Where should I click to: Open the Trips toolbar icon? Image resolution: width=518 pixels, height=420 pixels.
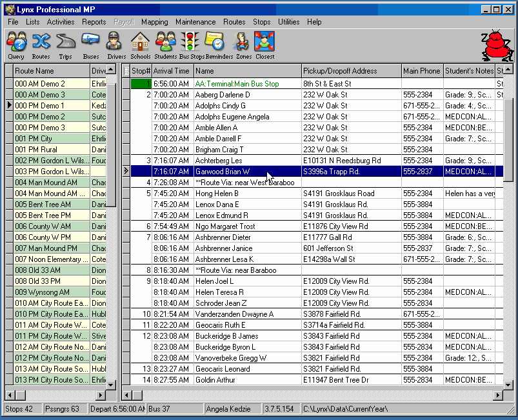[65, 45]
